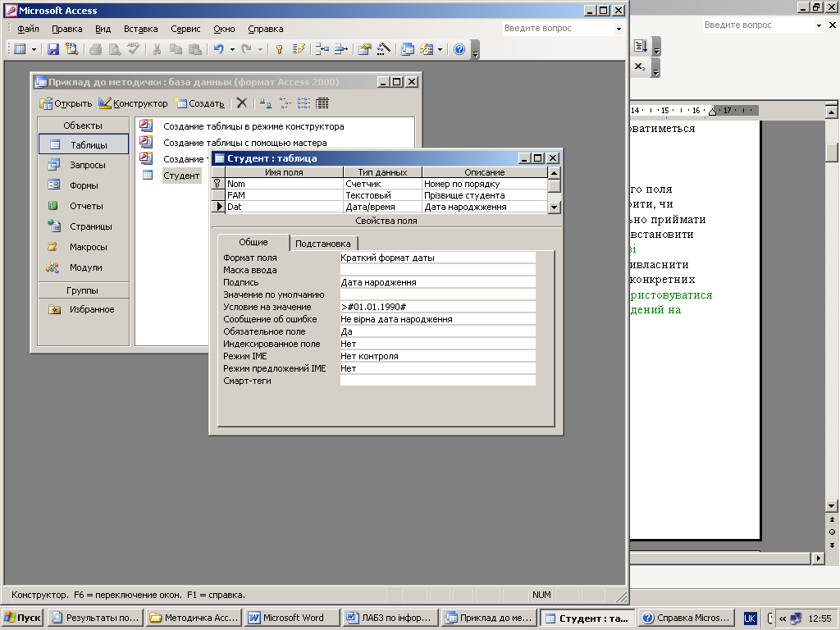Click the Delete Rows toolbar icon
The width and height of the screenshot is (840, 630).
tap(340, 49)
